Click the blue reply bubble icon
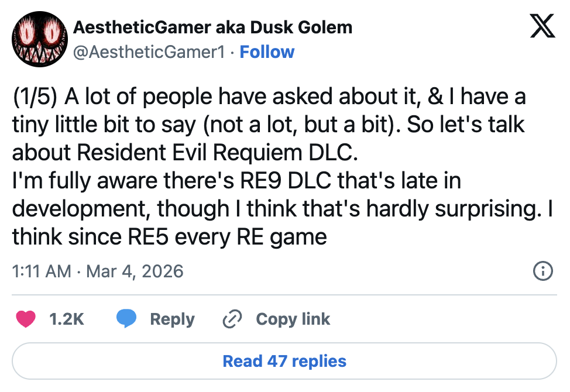 click(x=126, y=319)
